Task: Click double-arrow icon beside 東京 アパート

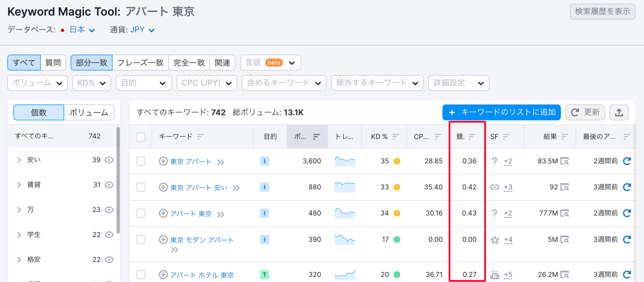Action: 221,162
